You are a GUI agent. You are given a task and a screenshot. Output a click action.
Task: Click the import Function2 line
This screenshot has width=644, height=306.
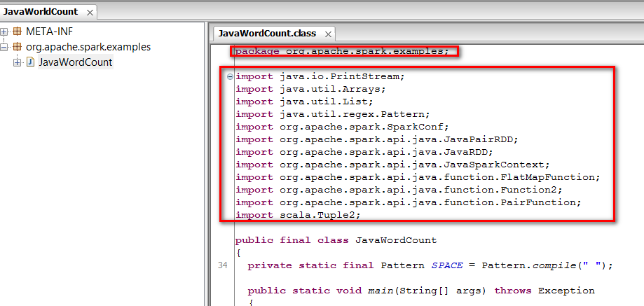click(x=399, y=190)
